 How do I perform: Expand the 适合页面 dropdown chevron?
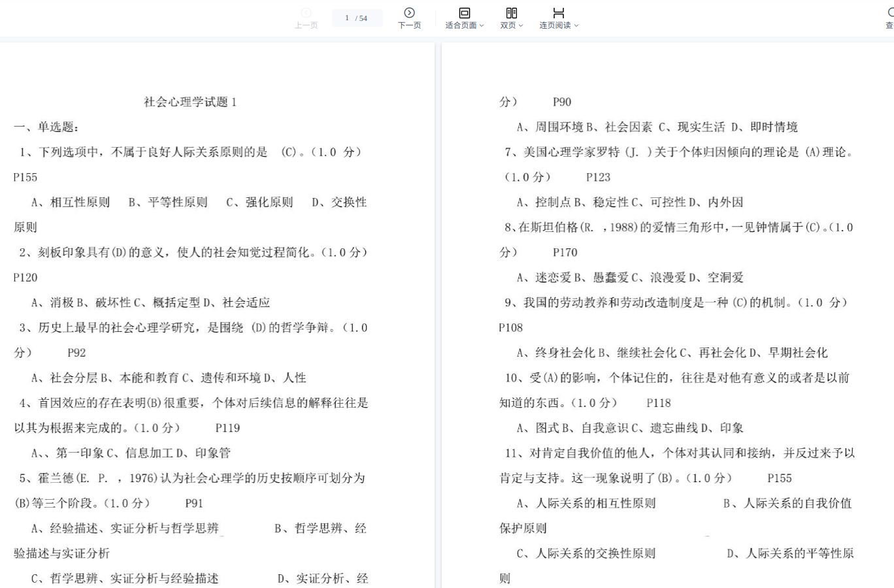482,25
